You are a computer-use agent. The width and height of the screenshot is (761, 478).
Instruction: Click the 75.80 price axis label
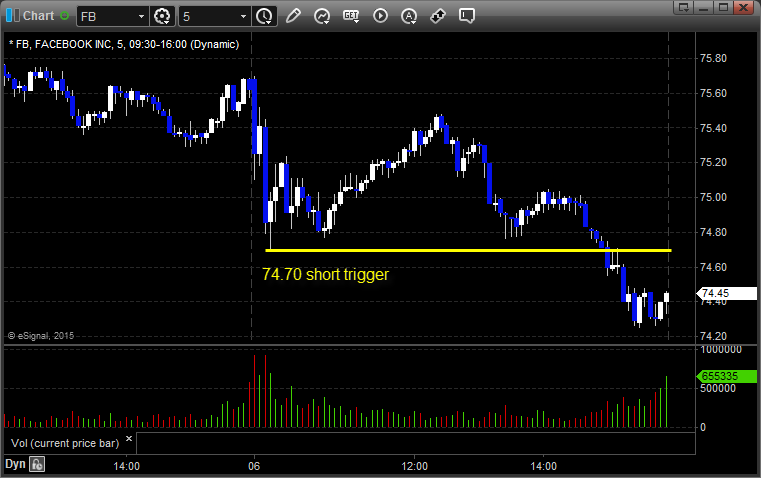coord(713,58)
